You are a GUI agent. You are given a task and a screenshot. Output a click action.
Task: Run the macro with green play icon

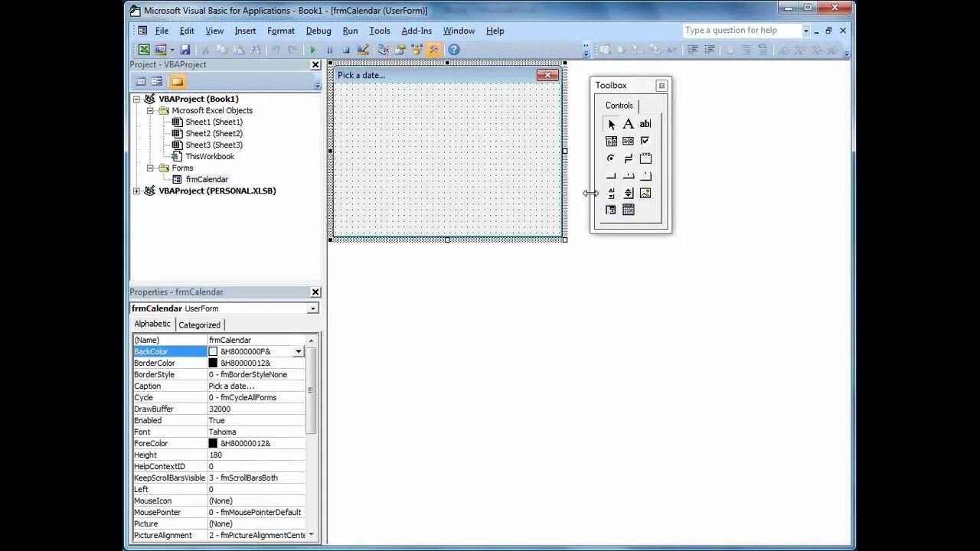click(x=312, y=50)
